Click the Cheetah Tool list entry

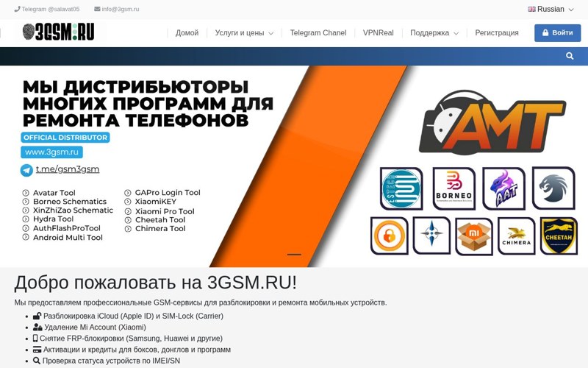coord(160,220)
